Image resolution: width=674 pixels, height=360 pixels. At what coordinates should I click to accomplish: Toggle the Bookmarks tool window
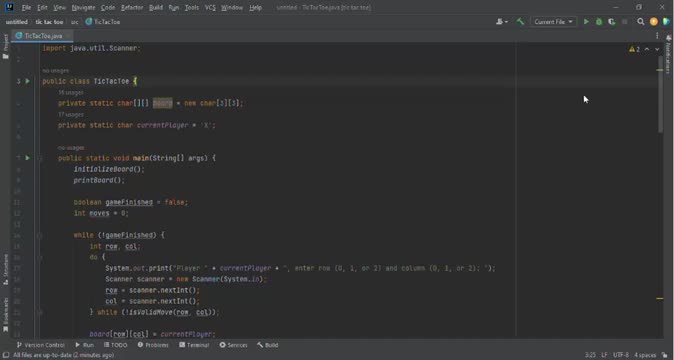pos(6,314)
